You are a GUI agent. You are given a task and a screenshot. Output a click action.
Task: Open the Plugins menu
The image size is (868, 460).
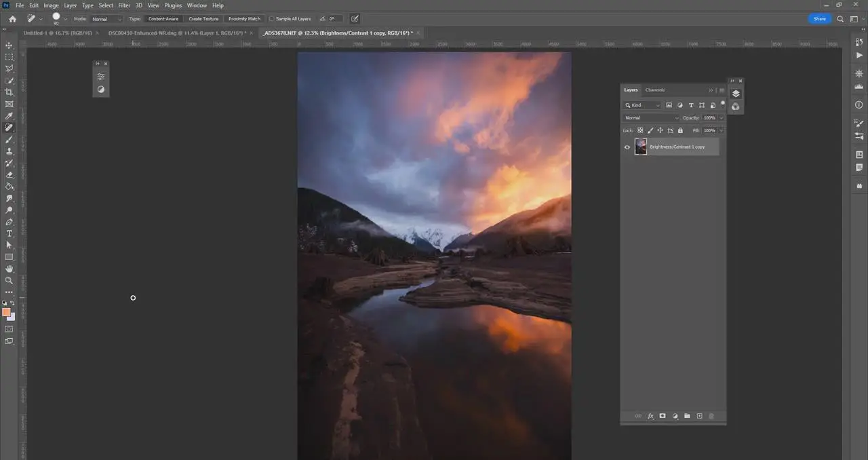pyautogui.click(x=173, y=5)
